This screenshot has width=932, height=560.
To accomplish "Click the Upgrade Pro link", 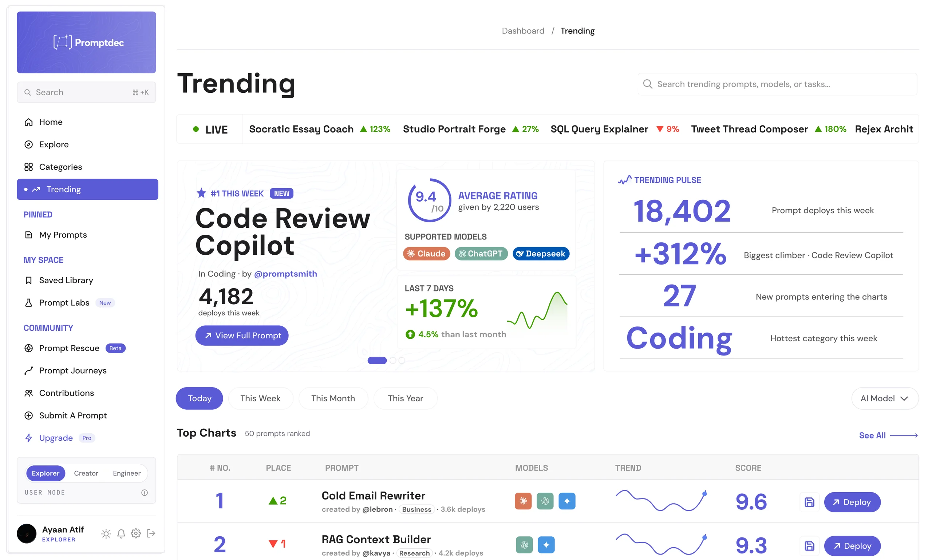I will click(87, 438).
